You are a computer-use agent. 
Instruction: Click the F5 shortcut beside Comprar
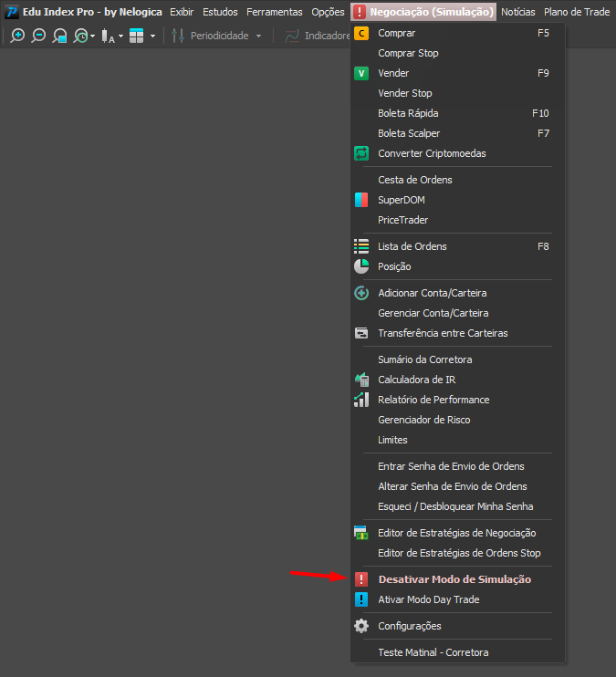543,33
